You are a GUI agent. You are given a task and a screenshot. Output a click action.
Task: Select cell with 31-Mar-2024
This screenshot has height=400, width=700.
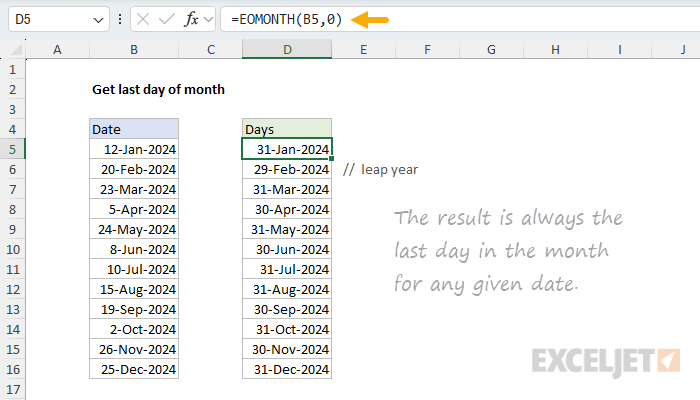point(287,189)
